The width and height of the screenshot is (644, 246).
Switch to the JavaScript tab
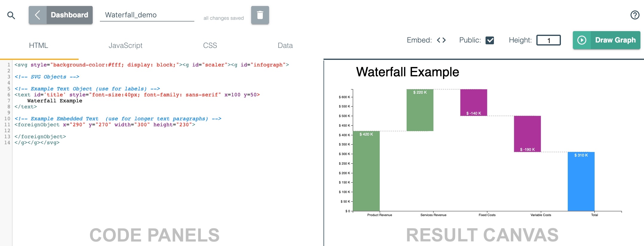125,45
